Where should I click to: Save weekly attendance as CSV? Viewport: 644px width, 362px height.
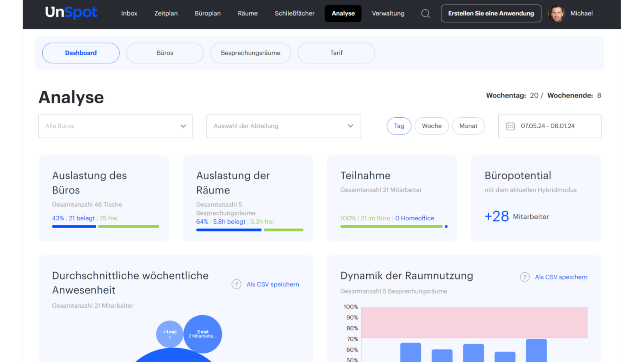273,284
